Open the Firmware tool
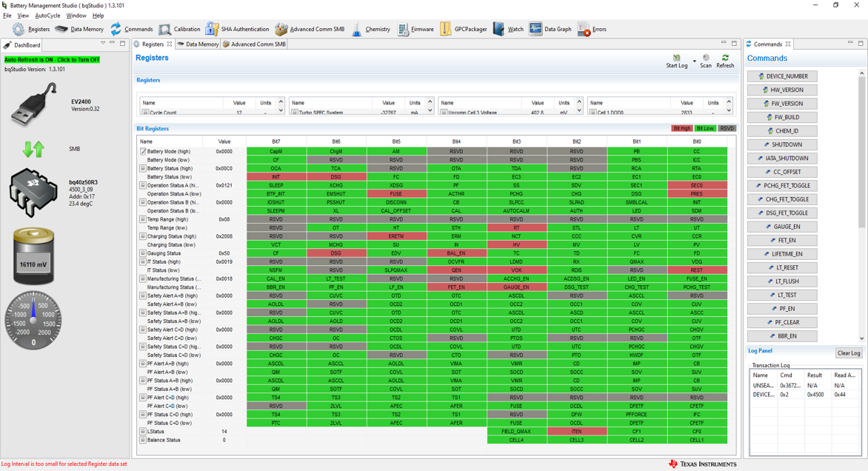The height and width of the screenshot is (471, 868). pos(415,30)
